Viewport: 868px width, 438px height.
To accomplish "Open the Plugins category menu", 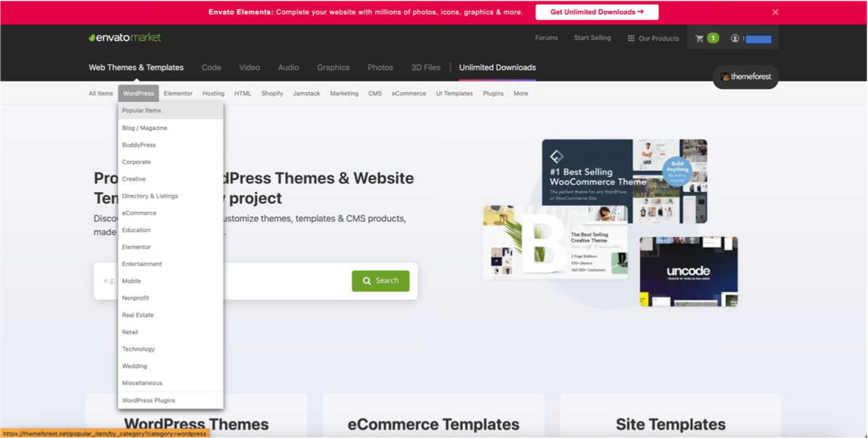I will click(493, 93).
